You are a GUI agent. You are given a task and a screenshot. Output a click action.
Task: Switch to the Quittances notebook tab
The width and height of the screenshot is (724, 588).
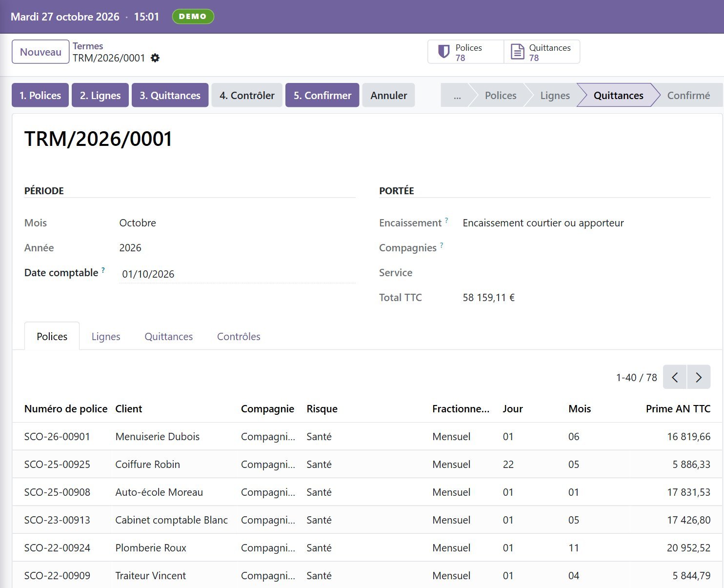click(169, 336)
